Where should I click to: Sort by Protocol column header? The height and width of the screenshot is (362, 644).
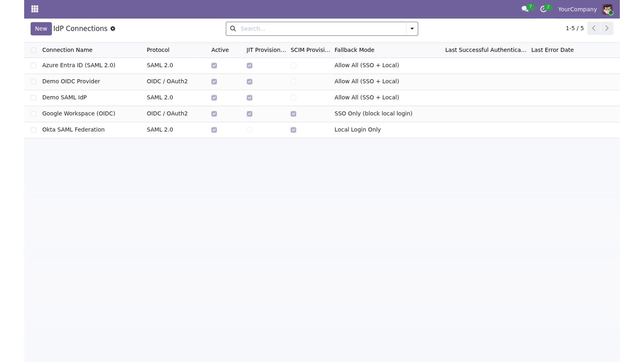tap(158, 50)
